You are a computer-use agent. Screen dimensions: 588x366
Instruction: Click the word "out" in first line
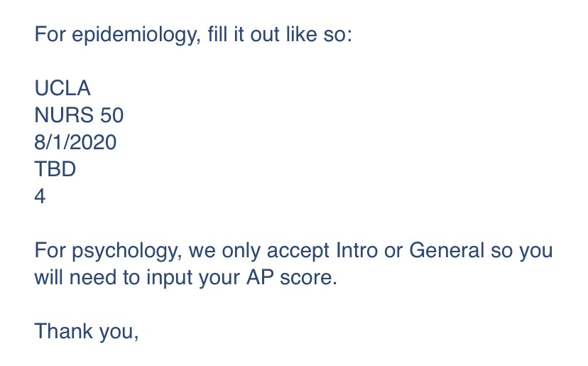[265, 35]
